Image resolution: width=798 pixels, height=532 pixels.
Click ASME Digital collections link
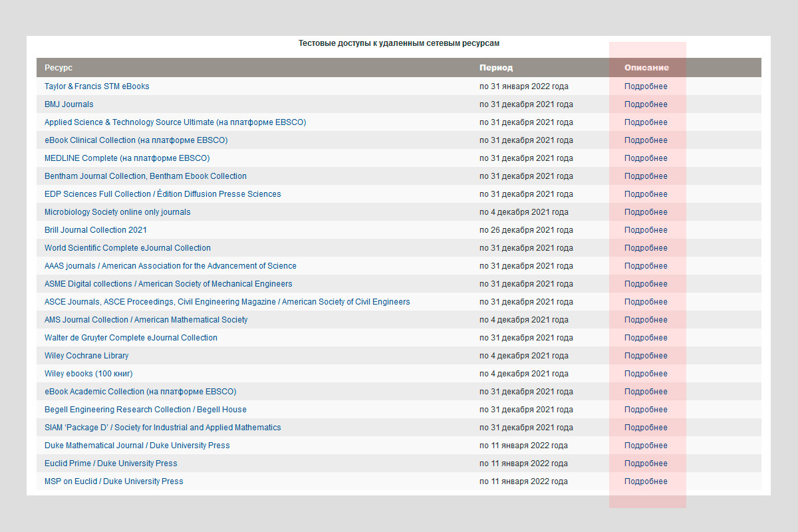pos(168,284)
